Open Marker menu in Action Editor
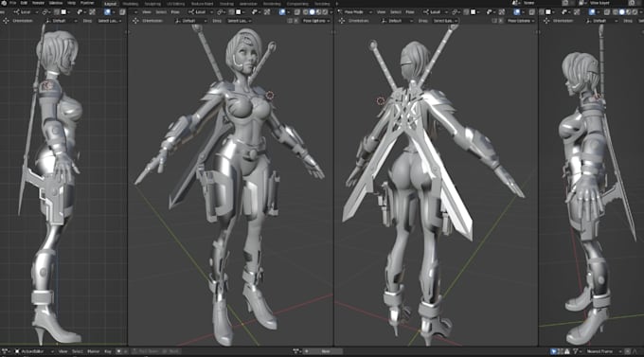This screenshot has width=644, height=357. (93, 351)
